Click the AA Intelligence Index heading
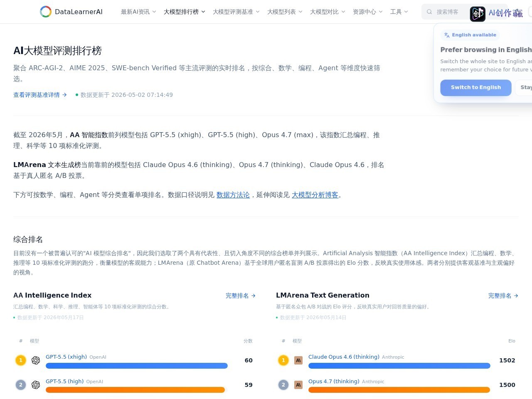Screen dimensions: 532x399 (x=52, y=295)
